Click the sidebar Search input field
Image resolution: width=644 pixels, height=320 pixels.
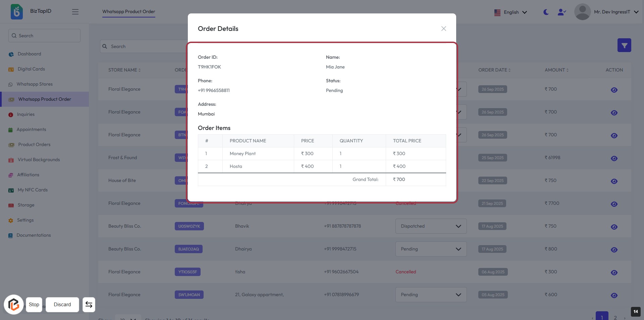tap(44, 36)
